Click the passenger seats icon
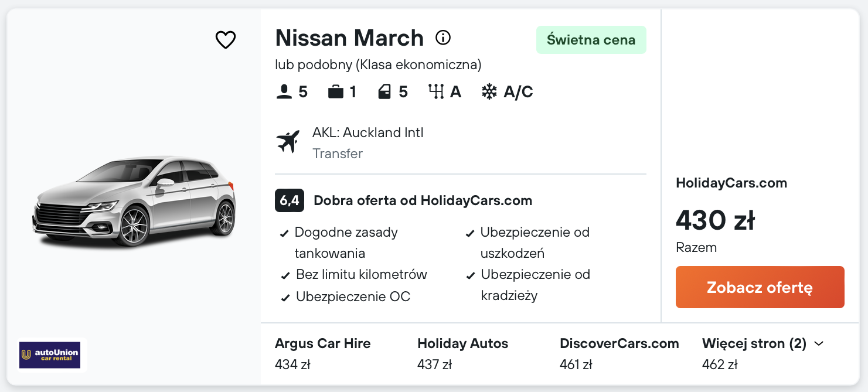Screen dimensions: 868x392 pyautogui.click(x=284, y=92)
